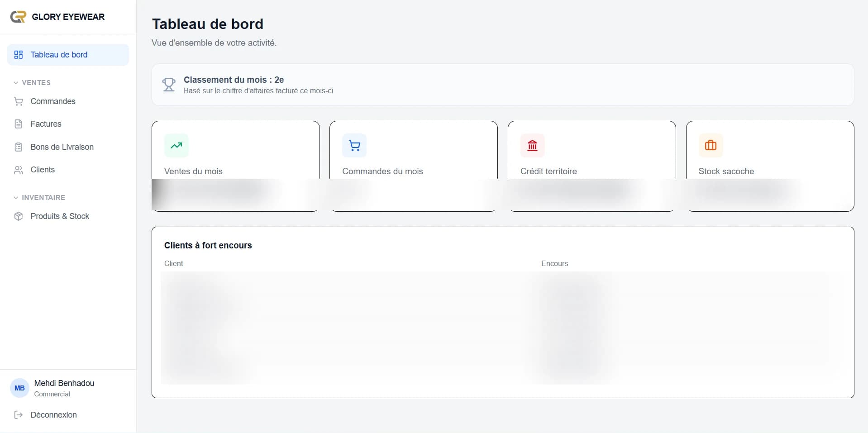Click the Vue d'ensemble de votre activité subtitle
This screenshot has width=868, height=433.
(x=214, y=43)
